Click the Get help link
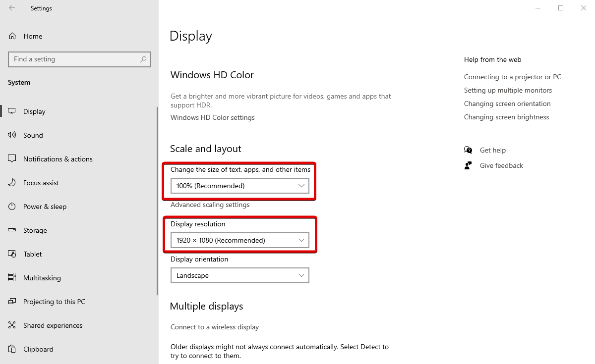 pos(493,150)
